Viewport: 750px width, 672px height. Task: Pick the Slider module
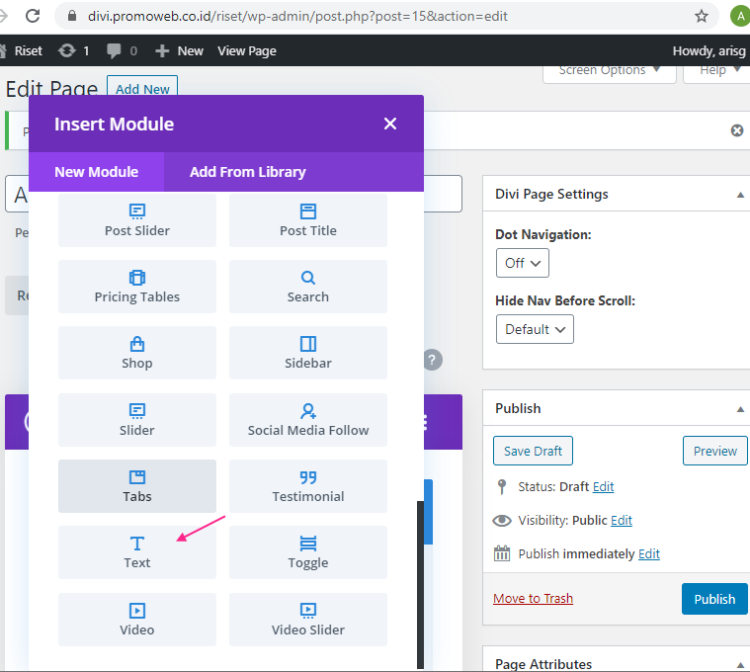click(x=137, y=420)
